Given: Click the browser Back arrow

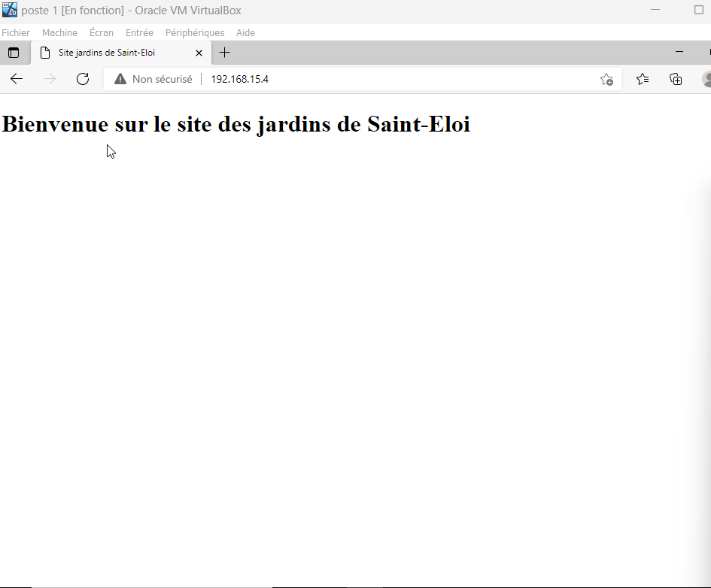Looking at the screenshot, I should tap(17, 79).
